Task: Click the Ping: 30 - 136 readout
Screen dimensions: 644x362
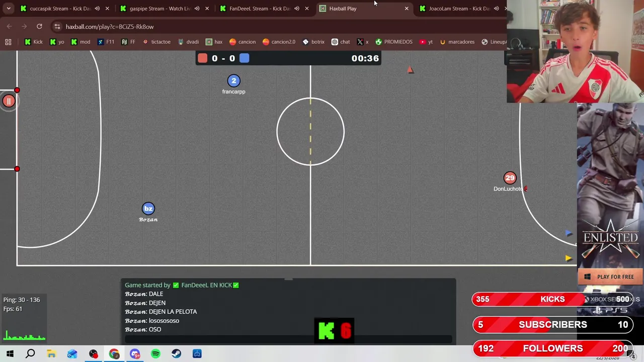Action: [22, 300]
